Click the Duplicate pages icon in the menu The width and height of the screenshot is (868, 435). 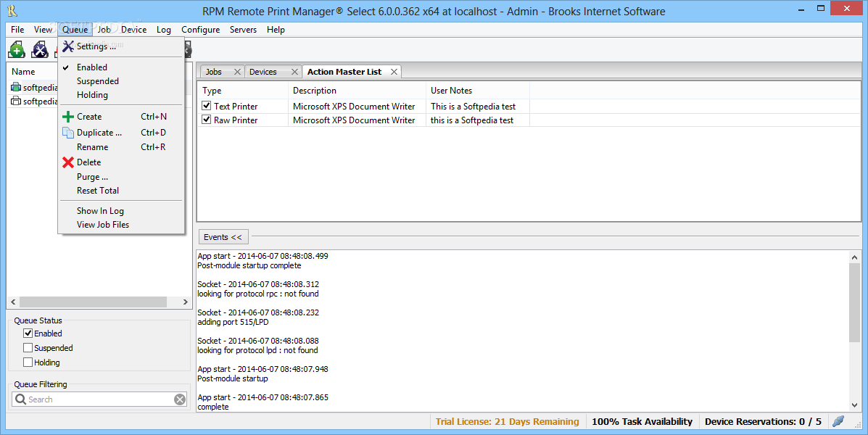tap(68, 133)
